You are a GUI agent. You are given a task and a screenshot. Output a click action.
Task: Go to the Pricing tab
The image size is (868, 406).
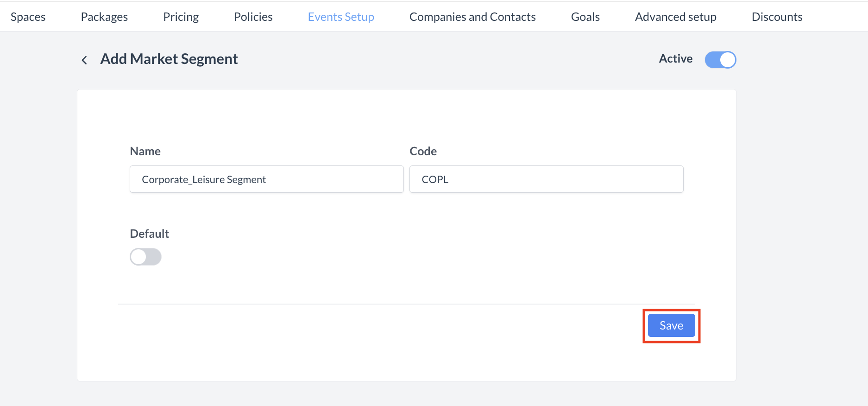tap(181, 17)
